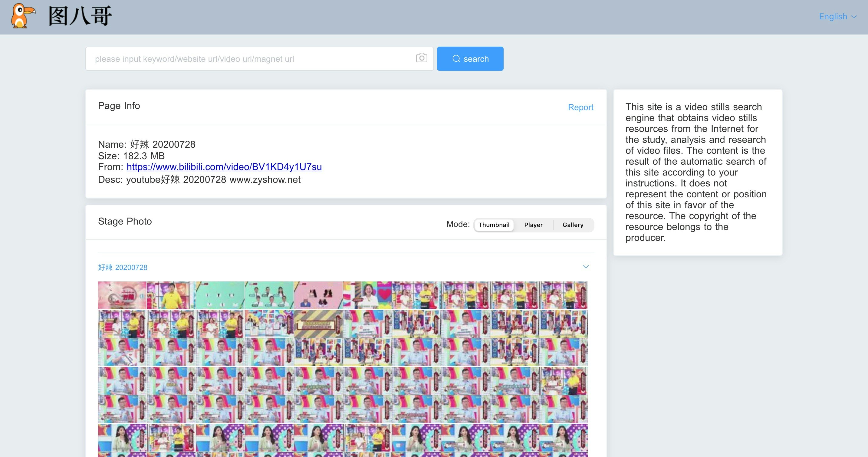
Task: Expand the language options menu
Action: (837, 17)
